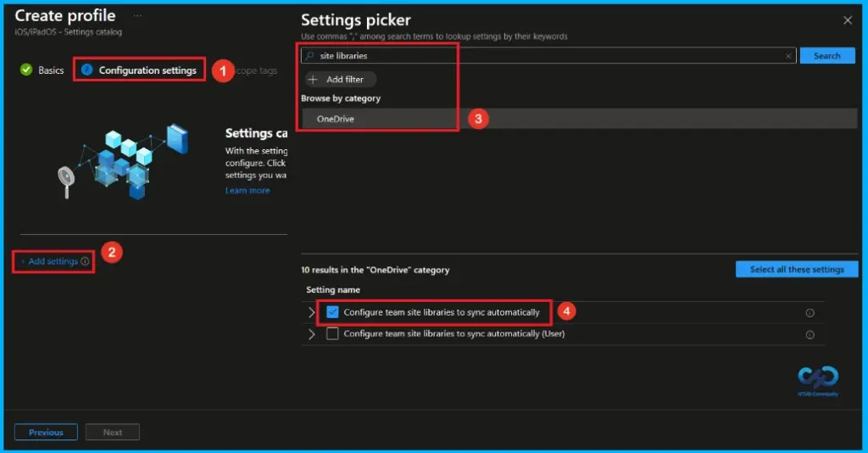Expand the (User) team site libraries row

coord(312,334)
